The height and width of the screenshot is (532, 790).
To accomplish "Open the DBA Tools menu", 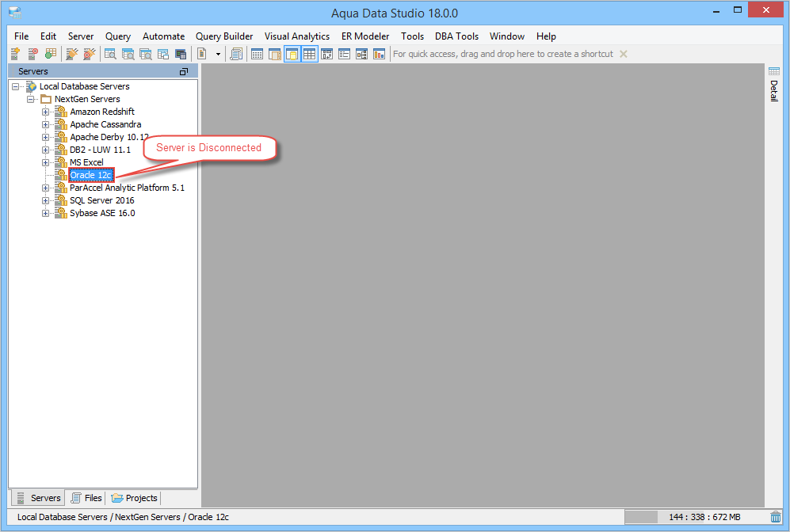I will click(x=457, y=36).
